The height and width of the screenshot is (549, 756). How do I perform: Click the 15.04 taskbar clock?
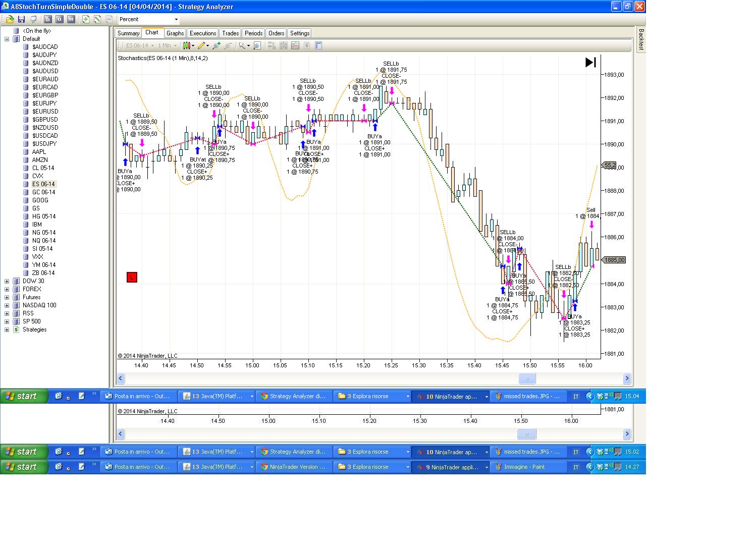pos(632,397)
